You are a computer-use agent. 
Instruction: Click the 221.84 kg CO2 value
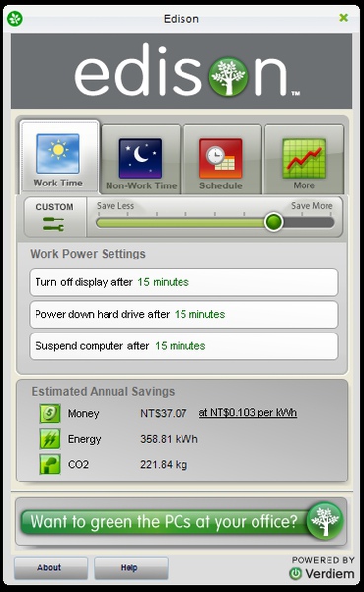click(164, 464)
